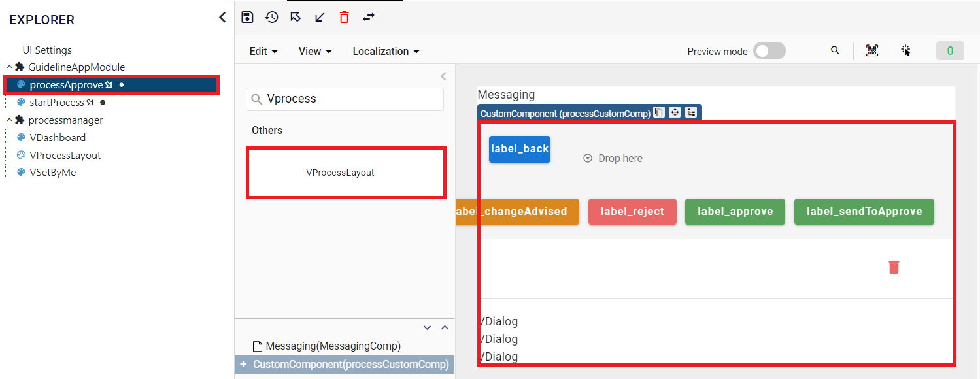
Task: Click the save disk icon in toolbar
Action: click(x=247, y=17)
